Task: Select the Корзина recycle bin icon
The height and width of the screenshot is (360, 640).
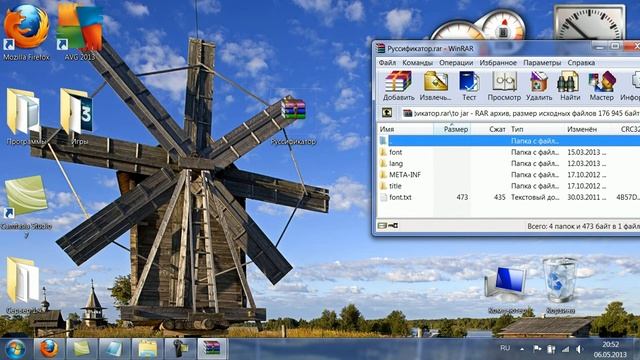Action: 560,286
